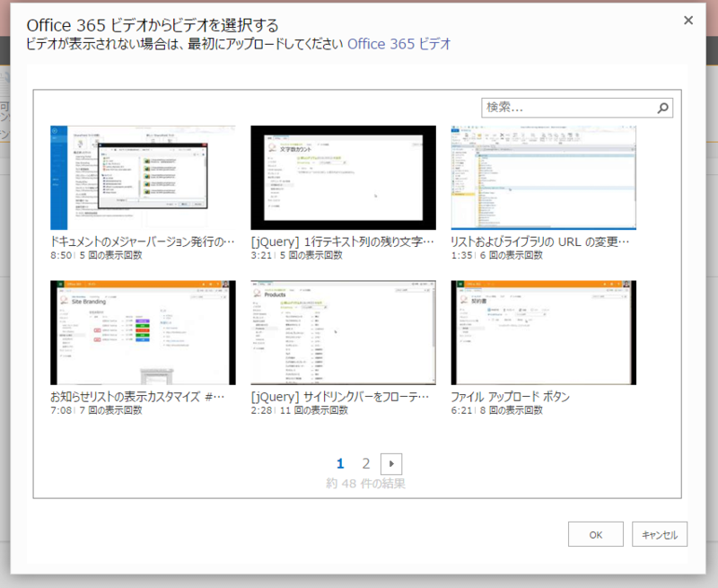Pick the ファイル アップロード ボタン video thumbnail
This screenshot has width=718, height=588.
click(x=544, y=332)
